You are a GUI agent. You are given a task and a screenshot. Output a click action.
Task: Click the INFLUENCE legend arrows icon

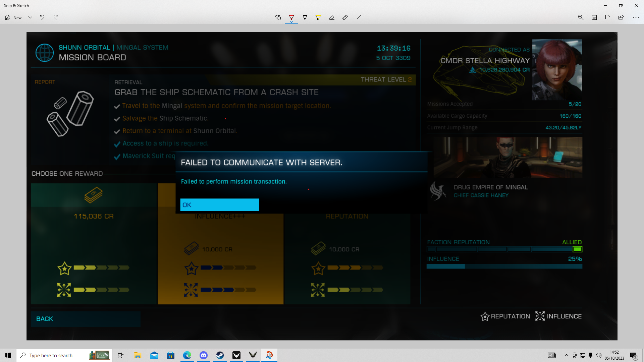click(x=540, y=316)
